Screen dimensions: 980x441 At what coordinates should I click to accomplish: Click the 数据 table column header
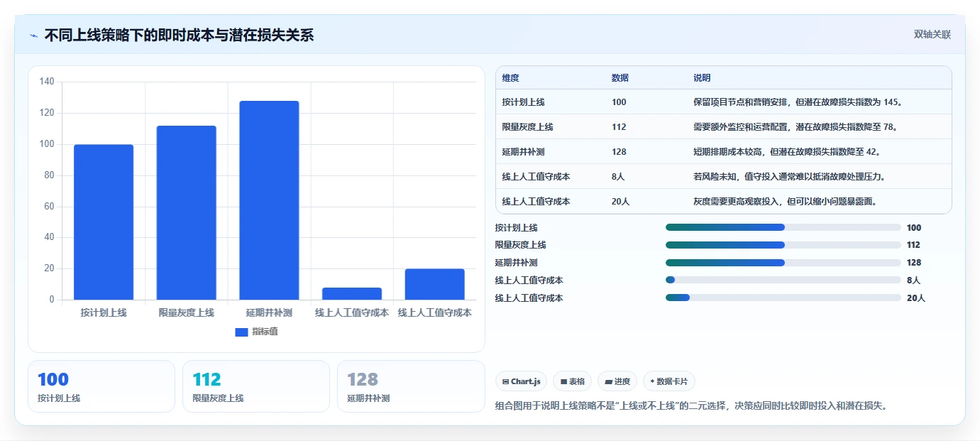[x=620, y=78]
